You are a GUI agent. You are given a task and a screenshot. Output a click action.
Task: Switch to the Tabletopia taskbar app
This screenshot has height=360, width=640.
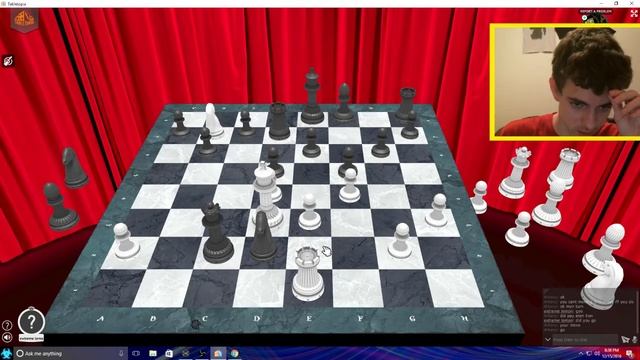coord(218,353)
